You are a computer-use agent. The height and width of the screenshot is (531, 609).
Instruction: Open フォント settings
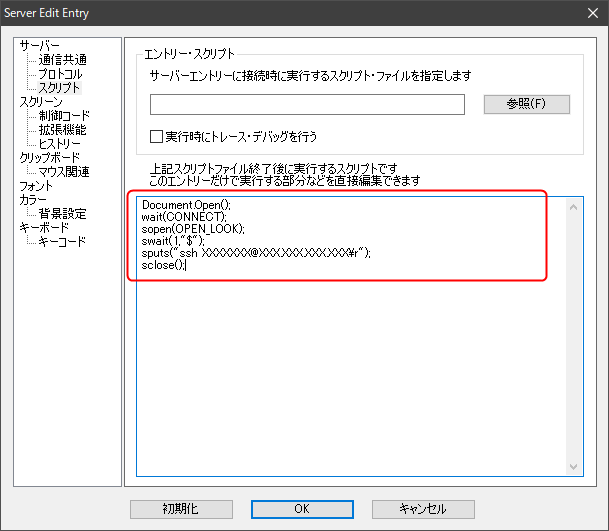point(36,186)
